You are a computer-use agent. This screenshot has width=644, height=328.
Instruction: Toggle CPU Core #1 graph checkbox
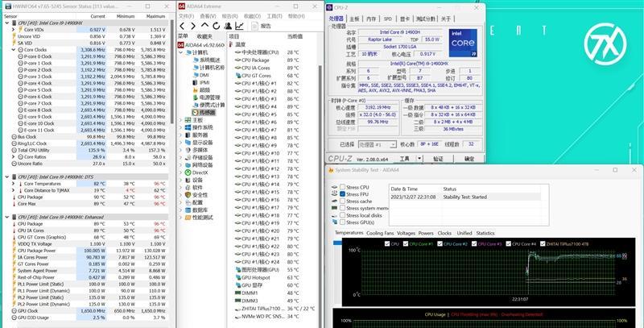click(405, 243)
